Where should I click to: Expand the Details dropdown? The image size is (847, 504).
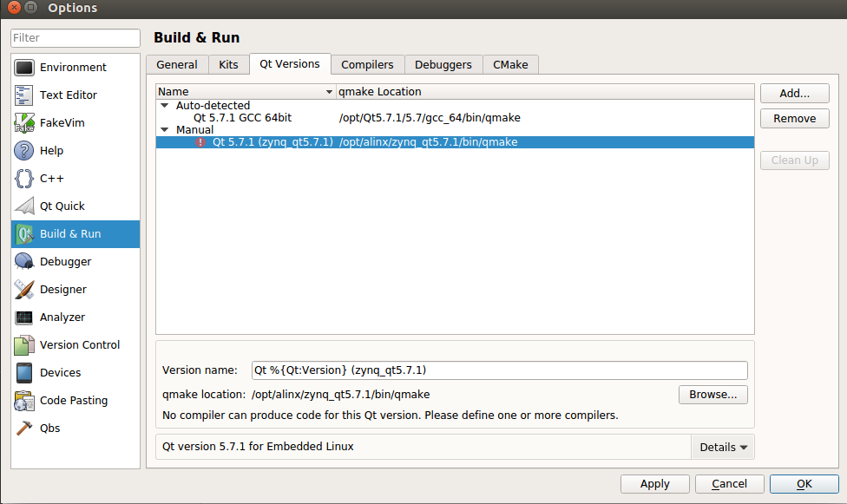click(x=723, y=448)
